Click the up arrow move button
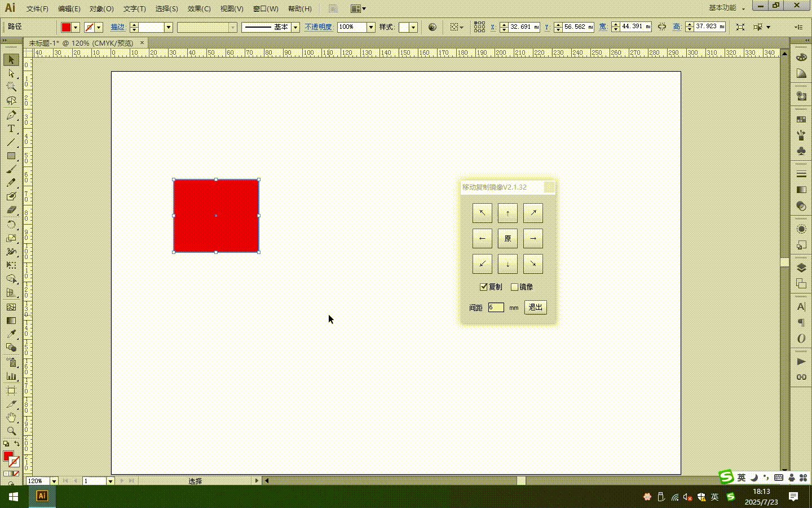The image size is (812, 508). click(507, 213)
